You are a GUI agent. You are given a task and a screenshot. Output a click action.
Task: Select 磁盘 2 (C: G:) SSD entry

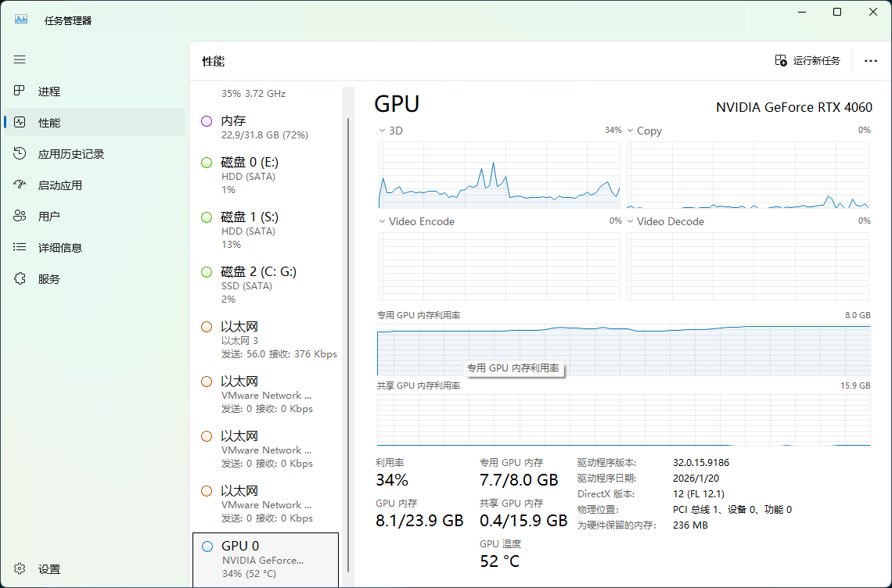pyautogui.click(x=267, y=285)
